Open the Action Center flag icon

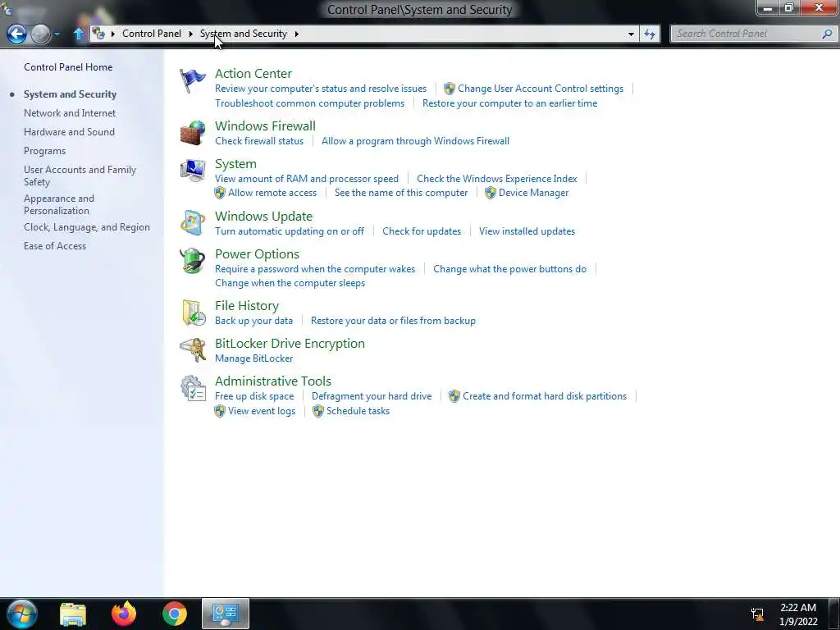[x=192, y=81]
